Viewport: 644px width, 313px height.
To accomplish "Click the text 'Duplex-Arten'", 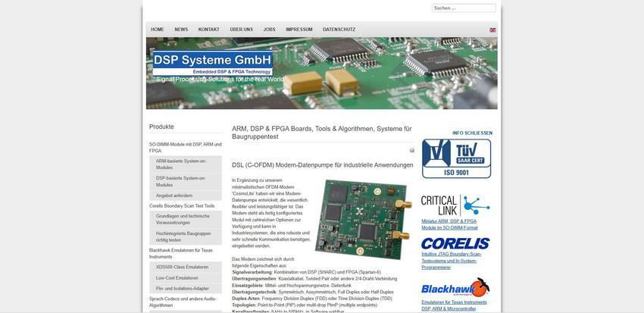I will tap(247, 298).
